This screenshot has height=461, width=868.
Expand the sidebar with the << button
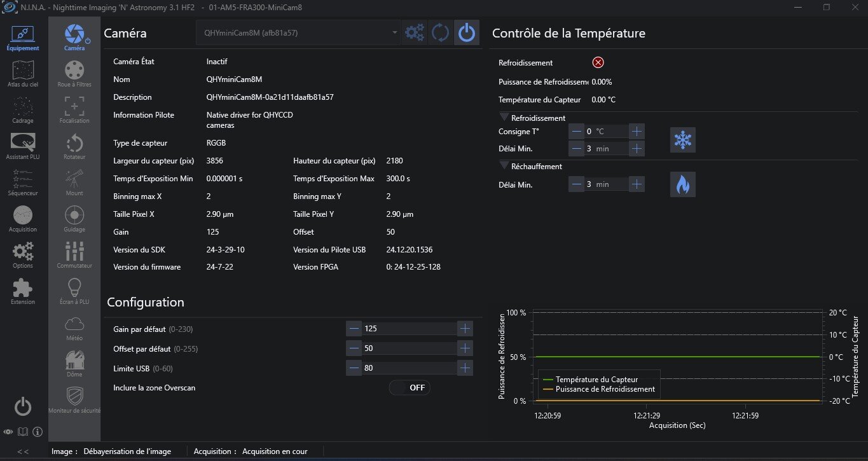point(23,451)
